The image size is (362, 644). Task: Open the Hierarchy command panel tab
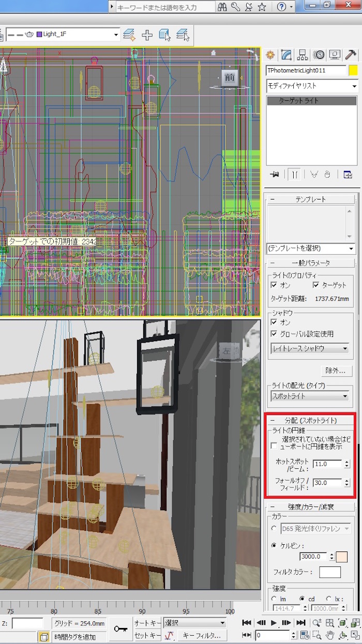[303, 55]
